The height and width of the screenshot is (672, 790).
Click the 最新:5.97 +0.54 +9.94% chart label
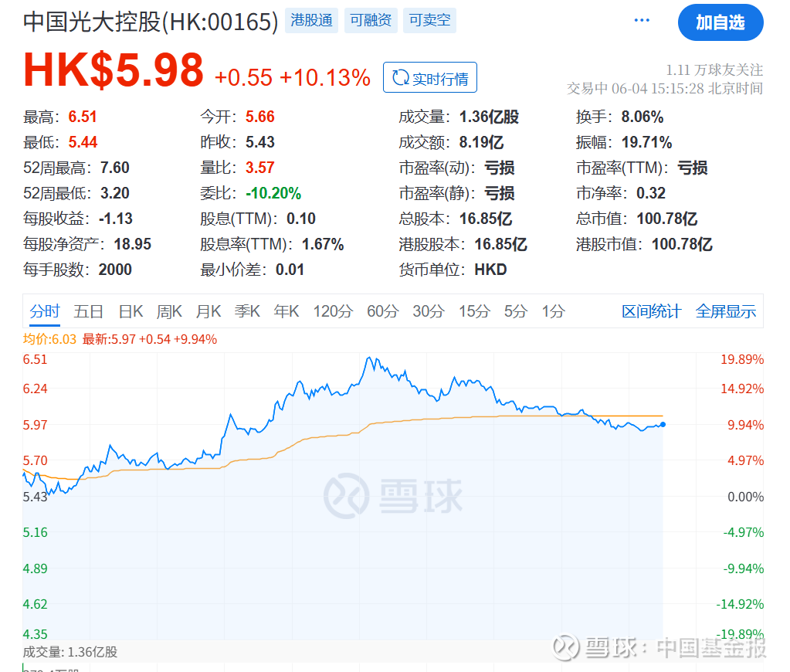point(150,339)
